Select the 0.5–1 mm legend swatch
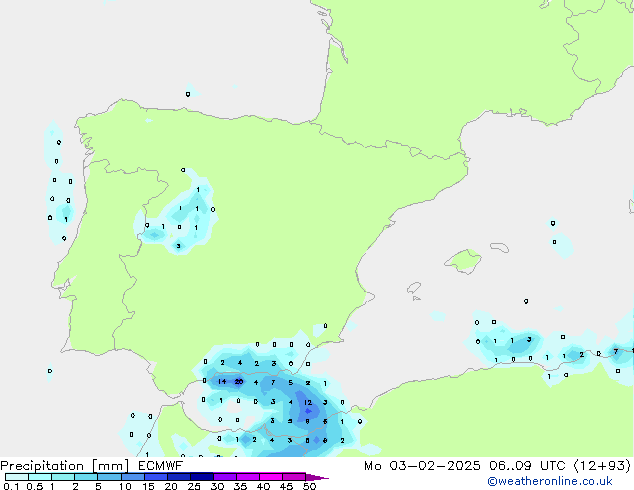 click(x=40, y=477)
